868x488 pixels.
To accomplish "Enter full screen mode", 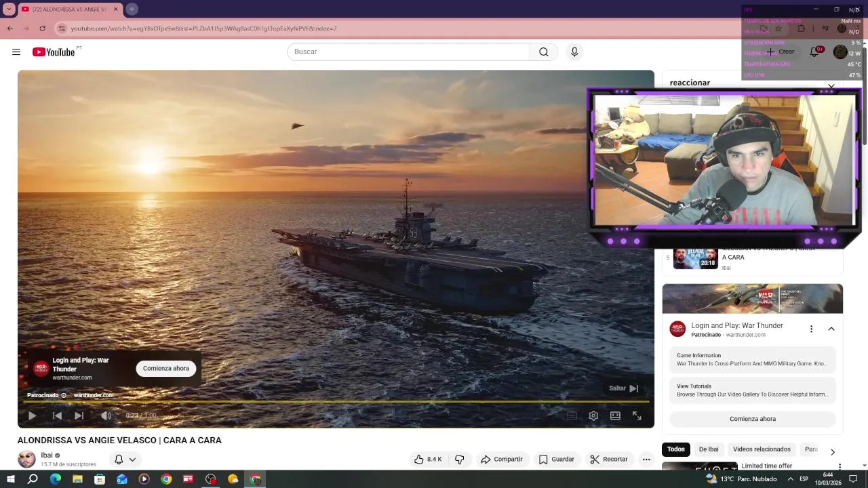I will pyautogui.click(x=637, y=415).
